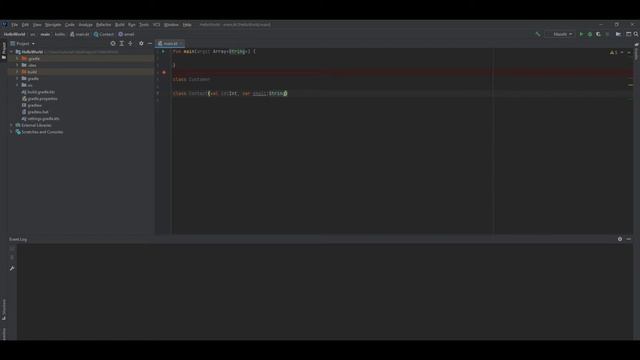The height and width of the screenshot is (360, 640).
Task: Click Contact in the breadcrumb bar
Action: coord(104,34)
